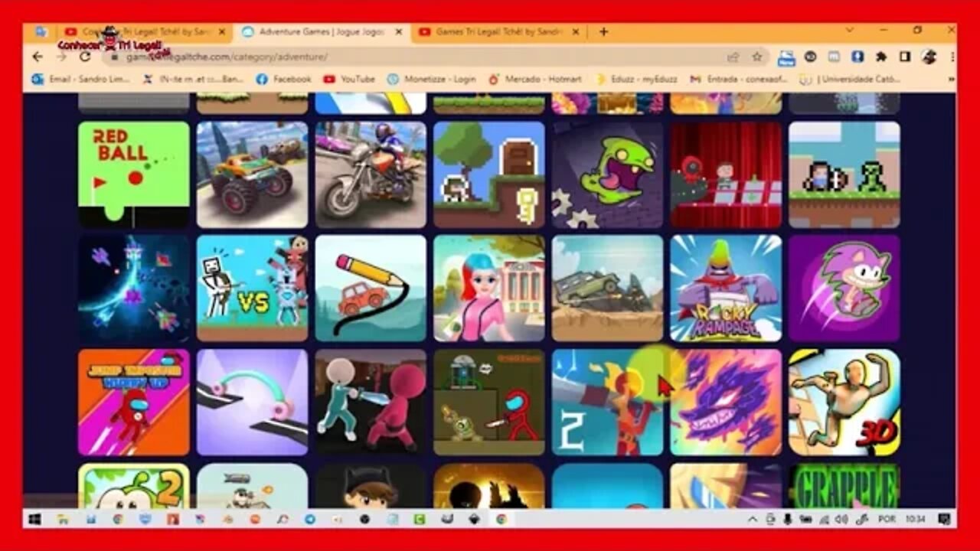
Task: Open the Windows Start menu
Action: (x=34, y=519)
